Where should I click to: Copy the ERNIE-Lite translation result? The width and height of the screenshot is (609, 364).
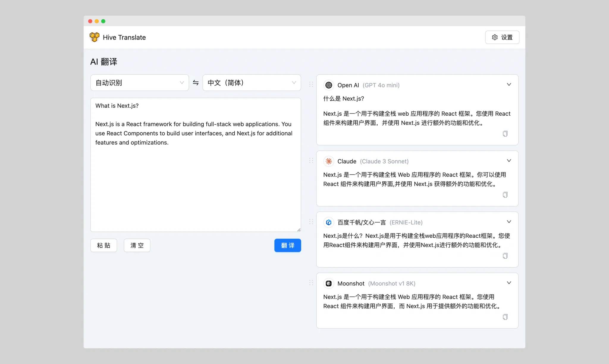point(505,256)
